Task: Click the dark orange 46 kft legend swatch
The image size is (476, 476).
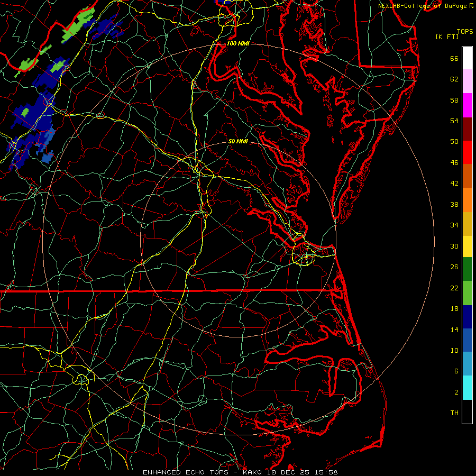Action: [467, 176]
